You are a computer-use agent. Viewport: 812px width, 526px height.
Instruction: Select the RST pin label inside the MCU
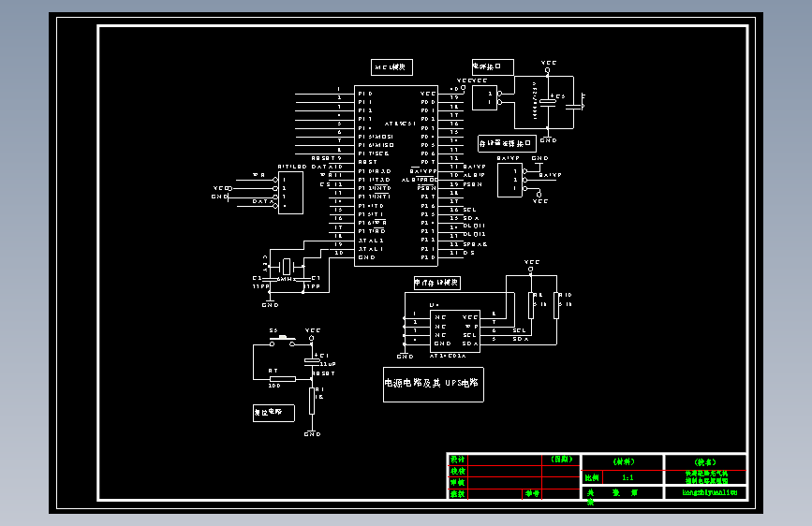click(x=368, y=162)
